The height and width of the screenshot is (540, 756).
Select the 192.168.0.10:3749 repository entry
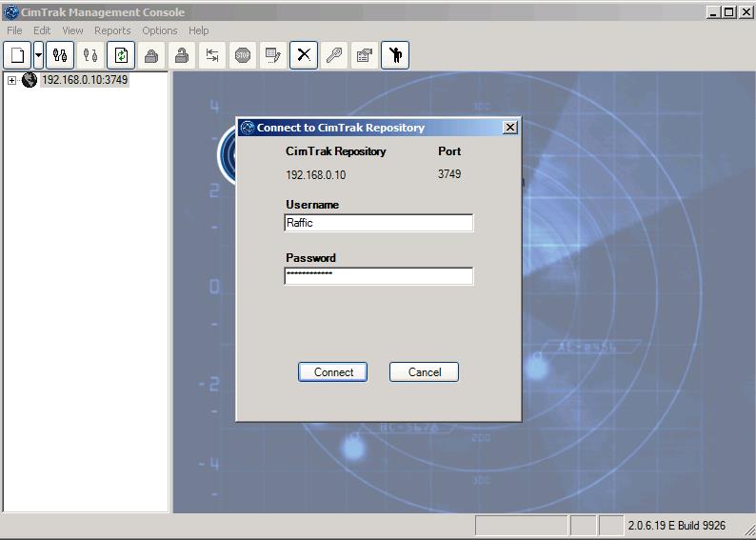[84, 80]
